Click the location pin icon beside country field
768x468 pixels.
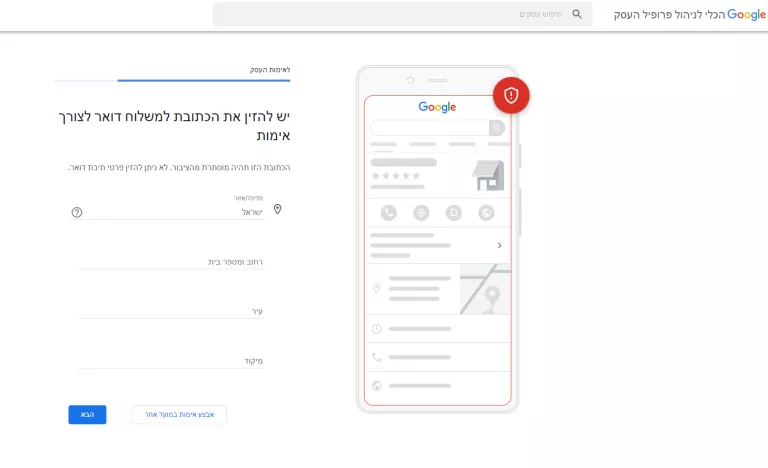[277, 209]
